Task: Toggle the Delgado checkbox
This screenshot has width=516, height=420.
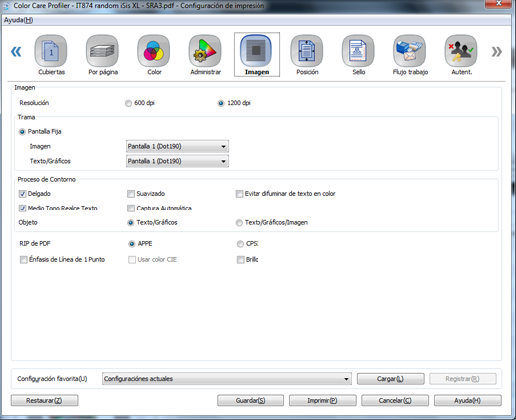Action: point(23,194)
